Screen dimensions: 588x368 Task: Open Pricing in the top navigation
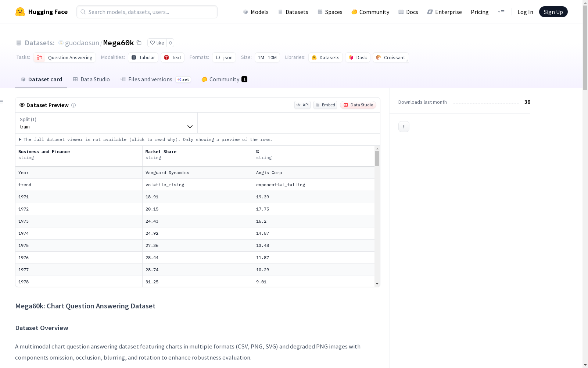(x=480, y=12)
